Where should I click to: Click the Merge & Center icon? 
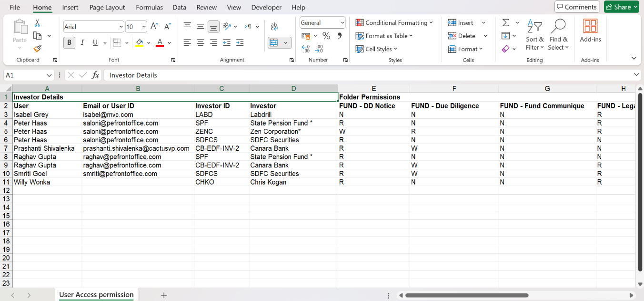[274, 43]
